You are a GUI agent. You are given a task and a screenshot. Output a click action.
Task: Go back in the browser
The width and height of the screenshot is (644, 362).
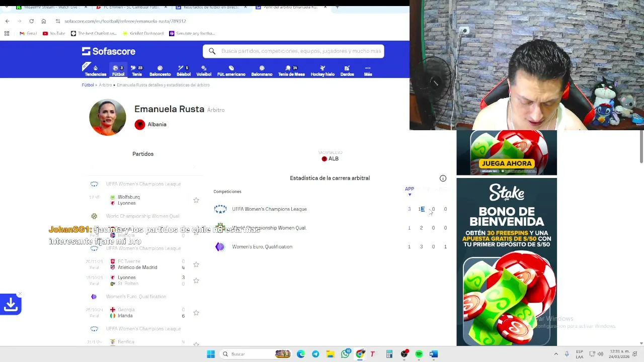(7, 21)
